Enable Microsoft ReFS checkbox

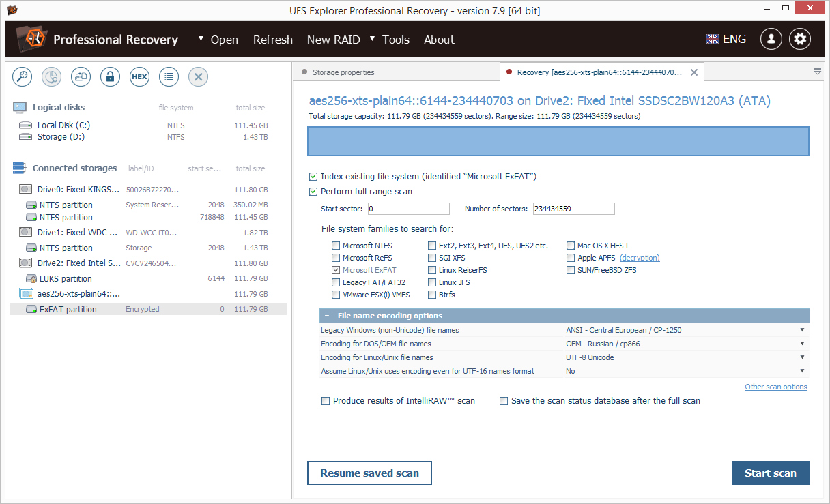click(x=335, y=258)
